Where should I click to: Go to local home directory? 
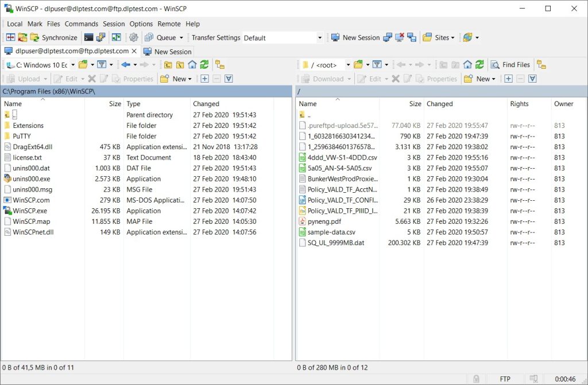[x=192, y=65]
